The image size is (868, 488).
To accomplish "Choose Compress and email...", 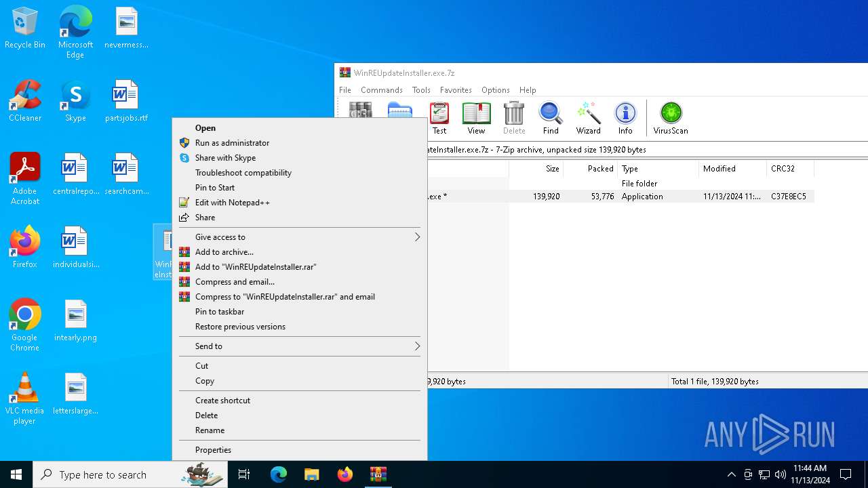I will pyautogui.click(x=300, y=282).
